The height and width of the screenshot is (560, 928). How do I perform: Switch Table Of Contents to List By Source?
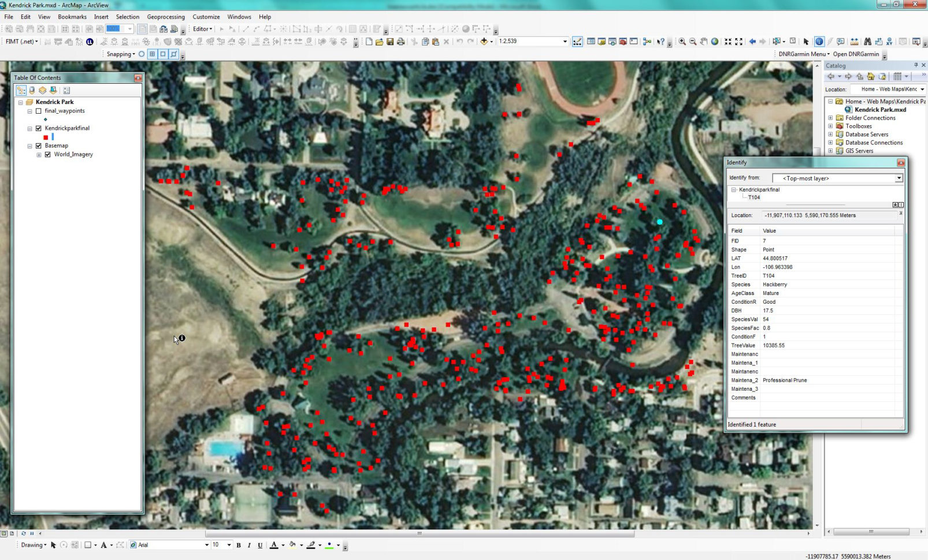[31, 90]
